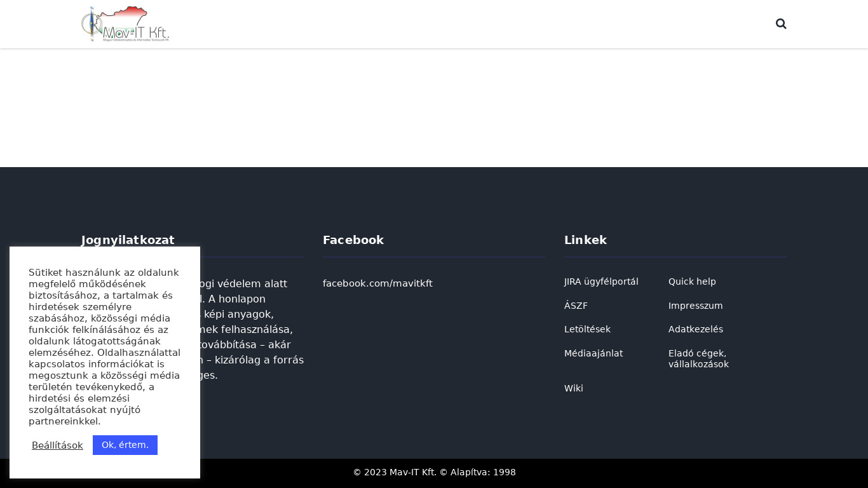This screenshot has height=488, width=868.
Task: Open Eladó cégek, vállalkozások link
Action: [x=698, y=359]
